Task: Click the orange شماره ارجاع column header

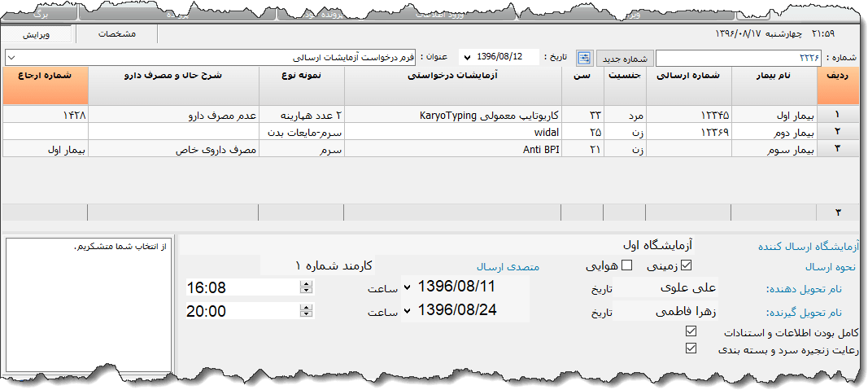Action: [x=45, y=85]
